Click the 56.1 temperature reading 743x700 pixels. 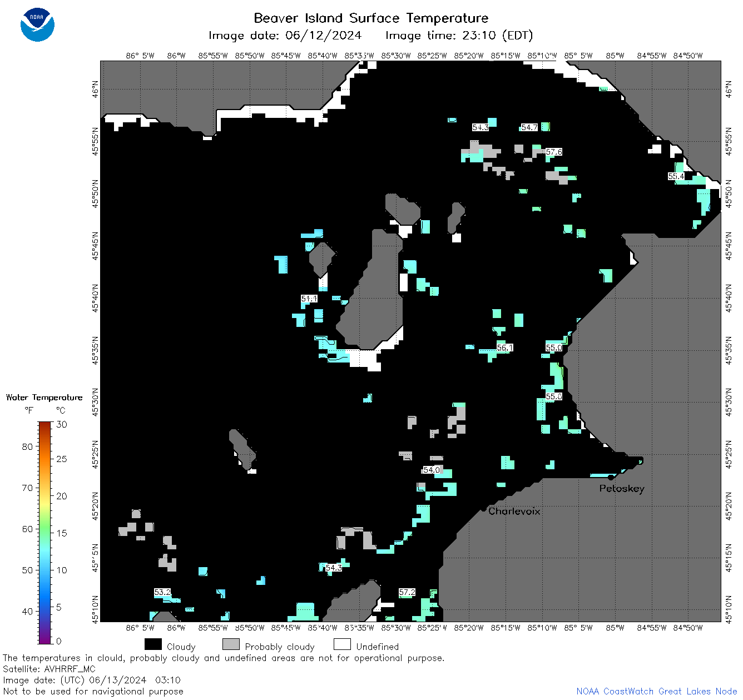[x=505, y=347]
